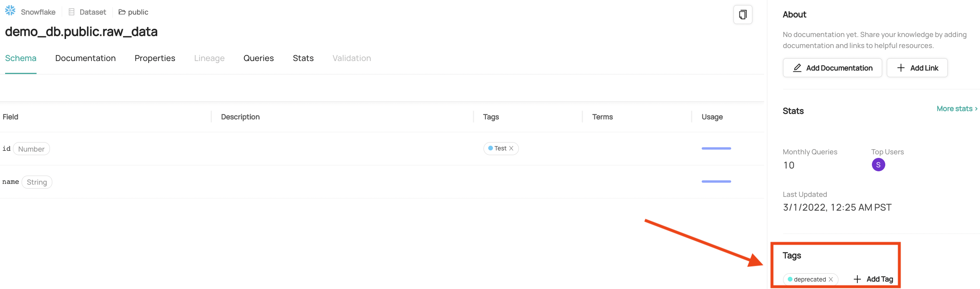Click the Snowflake platform logo icon
This screenshot has width=980, height=289.
tap(10, 11)
